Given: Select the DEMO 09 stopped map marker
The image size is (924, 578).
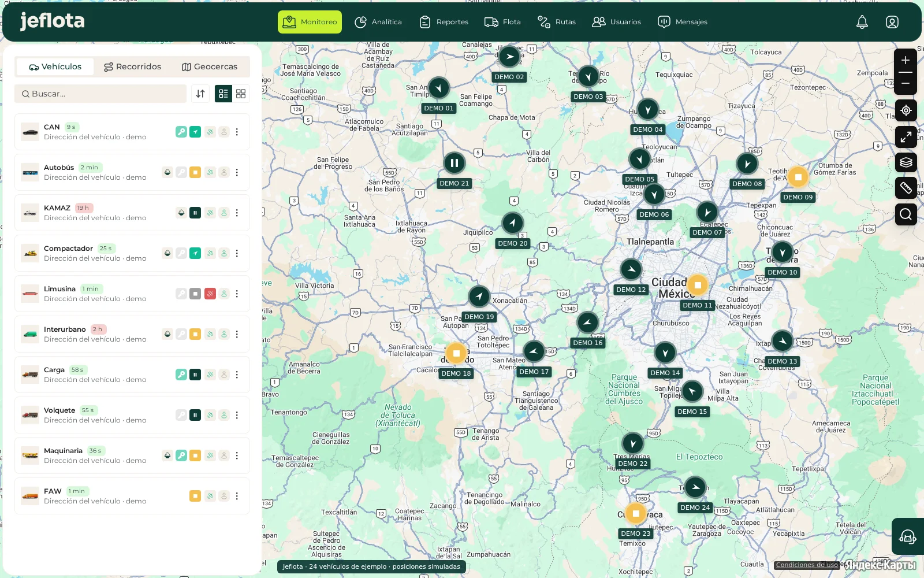Looking at the screenshot, I should tap(798, 177).
